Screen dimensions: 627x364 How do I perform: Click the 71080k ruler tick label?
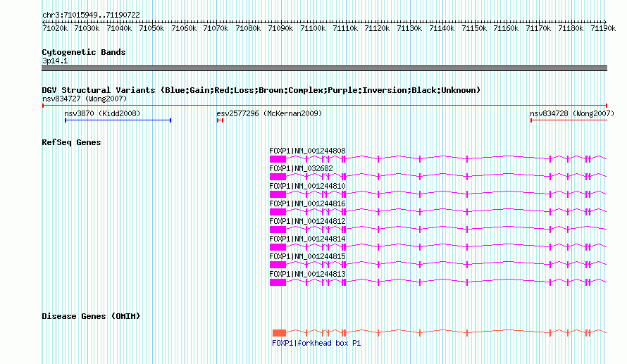[248, 29]
